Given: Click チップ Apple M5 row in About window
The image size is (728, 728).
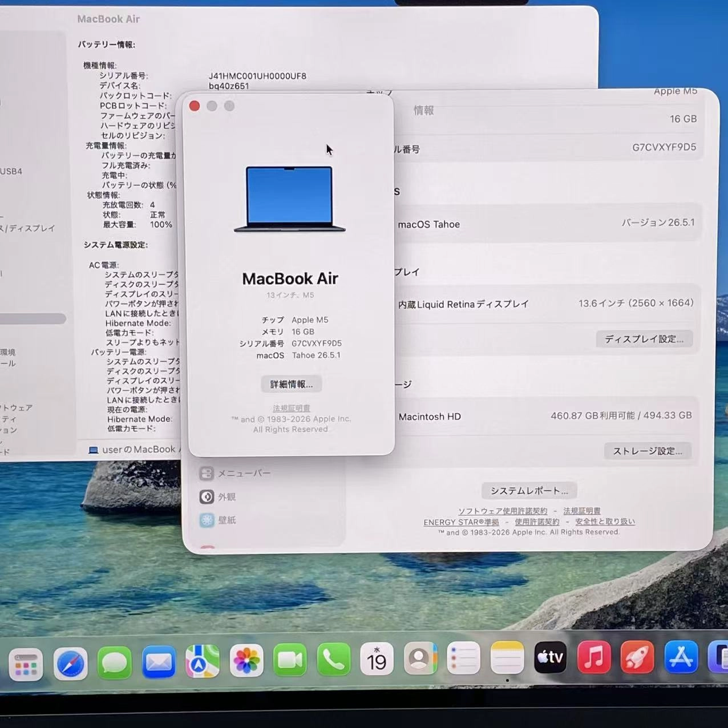Looking at the screenshot, I should [x=294, y=320].
